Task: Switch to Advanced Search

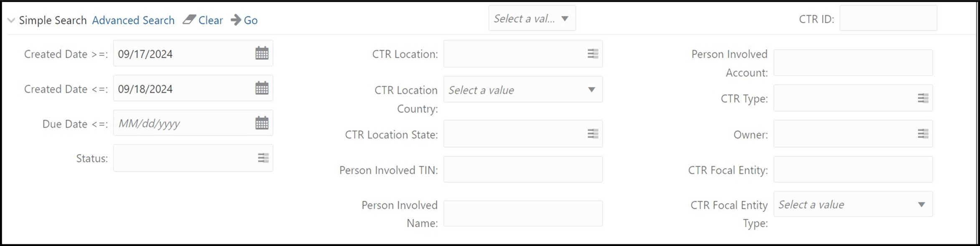Action: (133, 20)
